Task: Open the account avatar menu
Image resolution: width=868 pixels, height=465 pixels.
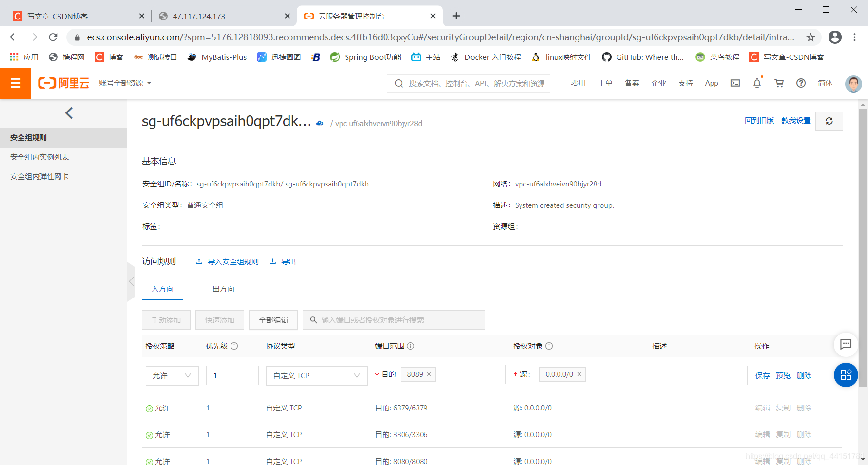Action: click(x=853, y=83)
